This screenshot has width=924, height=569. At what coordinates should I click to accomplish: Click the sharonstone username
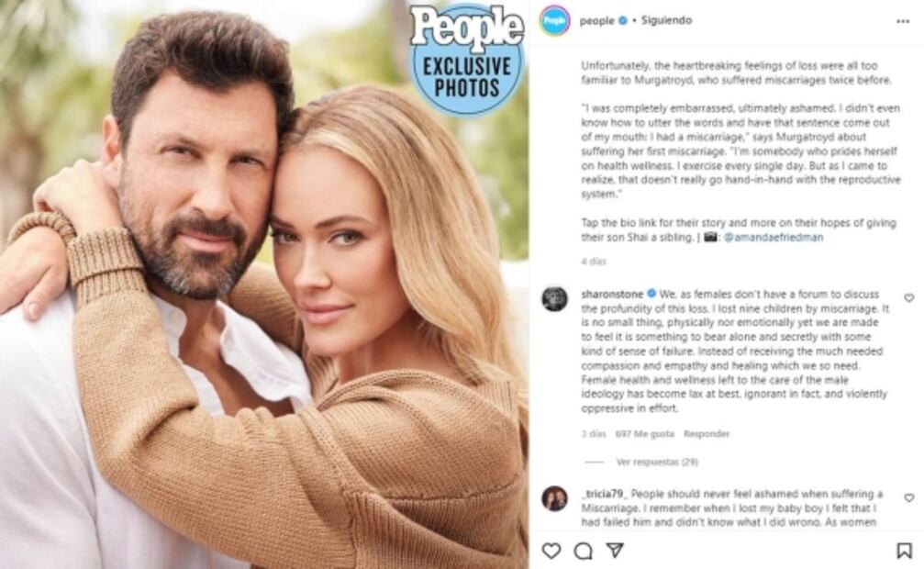(612, 294)
